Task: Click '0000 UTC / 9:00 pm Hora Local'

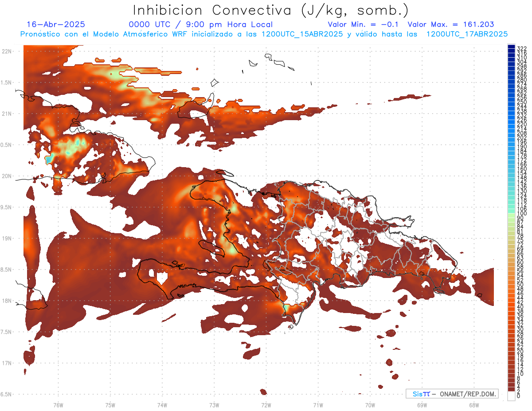Action: click(x=200, y=24)
